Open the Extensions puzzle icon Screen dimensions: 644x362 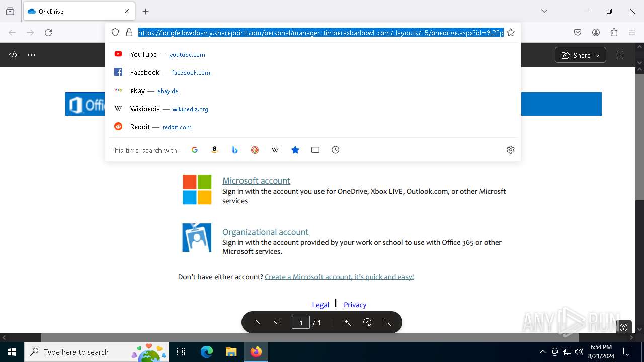614,32
